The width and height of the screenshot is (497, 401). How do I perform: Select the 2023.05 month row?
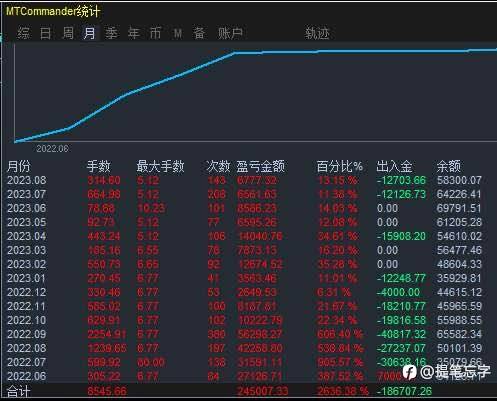pyautogui.click(x=244, y=222)
